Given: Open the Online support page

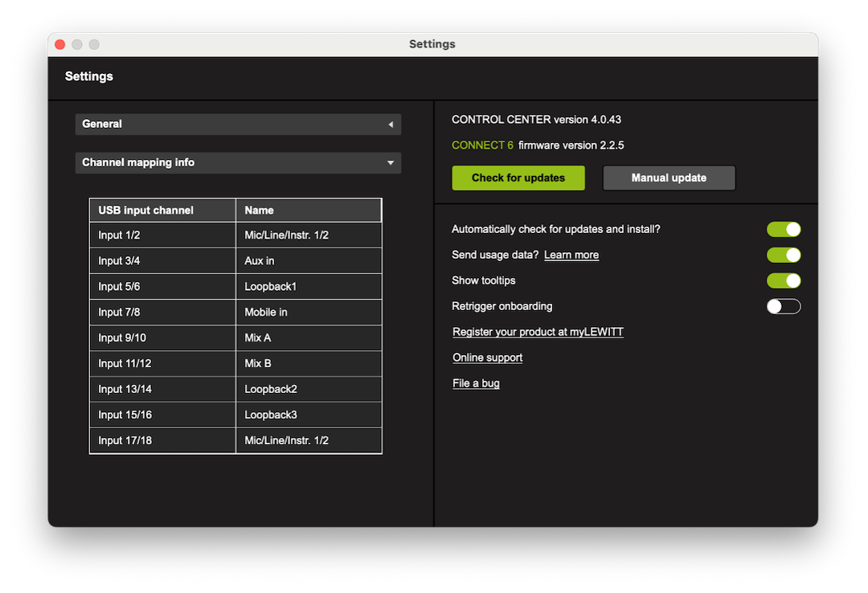Looking at the screenshot, I should point(487,357).
